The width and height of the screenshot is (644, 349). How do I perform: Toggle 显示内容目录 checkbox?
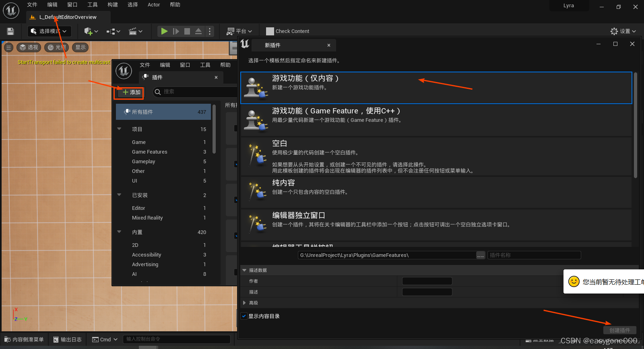(244, 316)
